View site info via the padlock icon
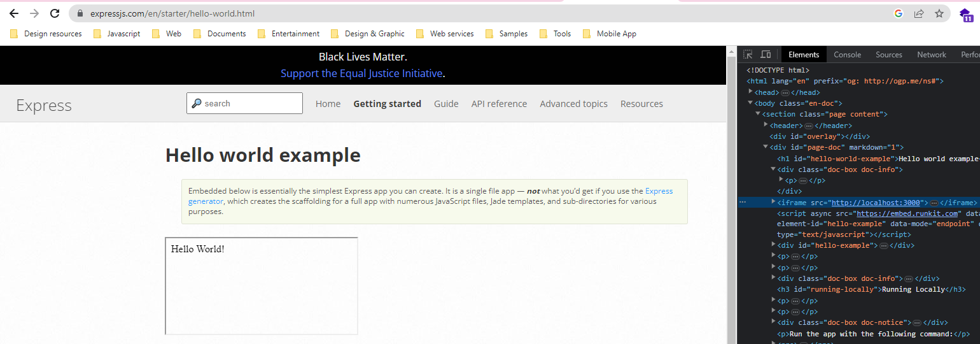Image resolution: width=980 pixels, height=344 pixels. 81,13
